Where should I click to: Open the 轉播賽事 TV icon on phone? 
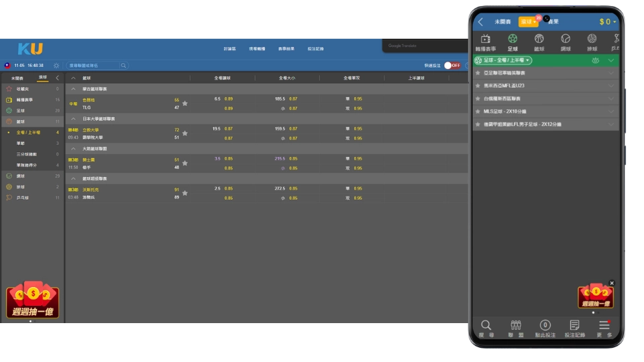pos(486,42)
